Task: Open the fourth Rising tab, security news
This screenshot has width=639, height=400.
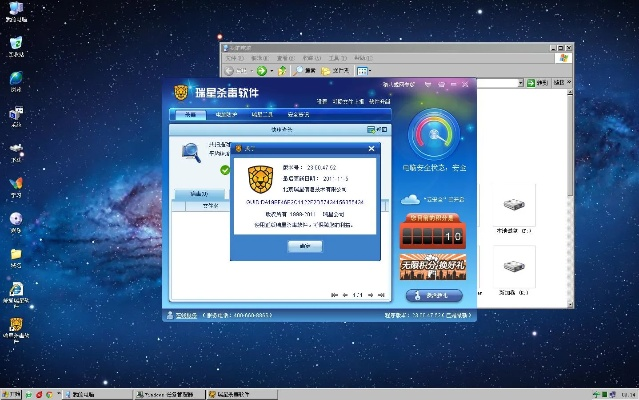Action: click(298, 114)
